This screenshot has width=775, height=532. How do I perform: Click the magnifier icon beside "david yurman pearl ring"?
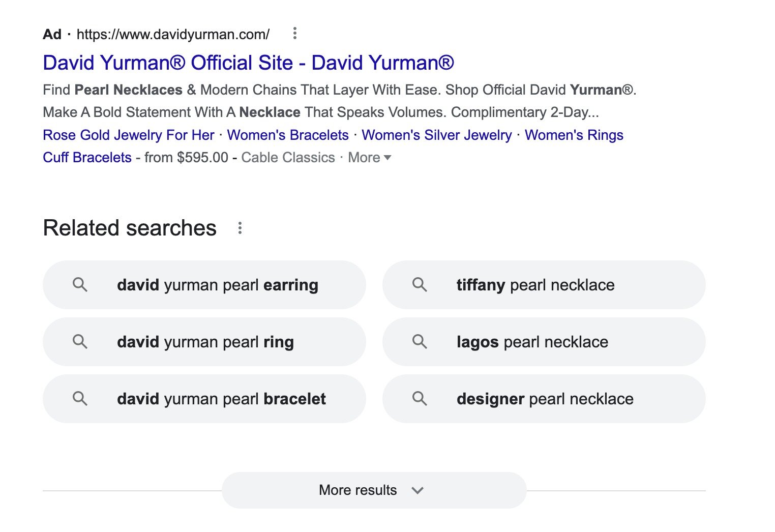click(80, 342)
